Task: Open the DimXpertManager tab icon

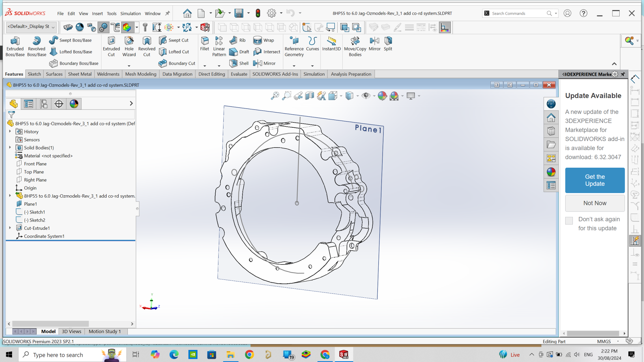Action: pos(59,104)
